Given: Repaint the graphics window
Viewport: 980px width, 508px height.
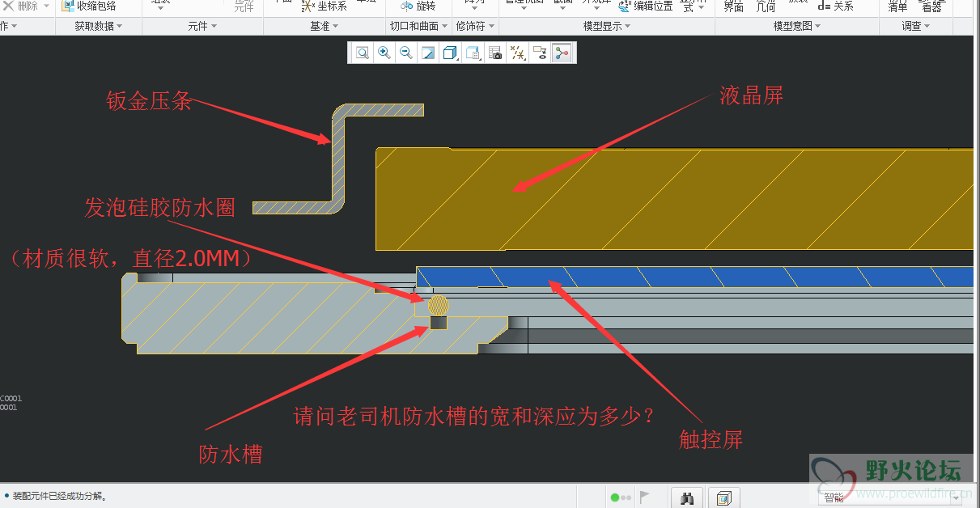Looking at the screenshot, I should (428, 53).
